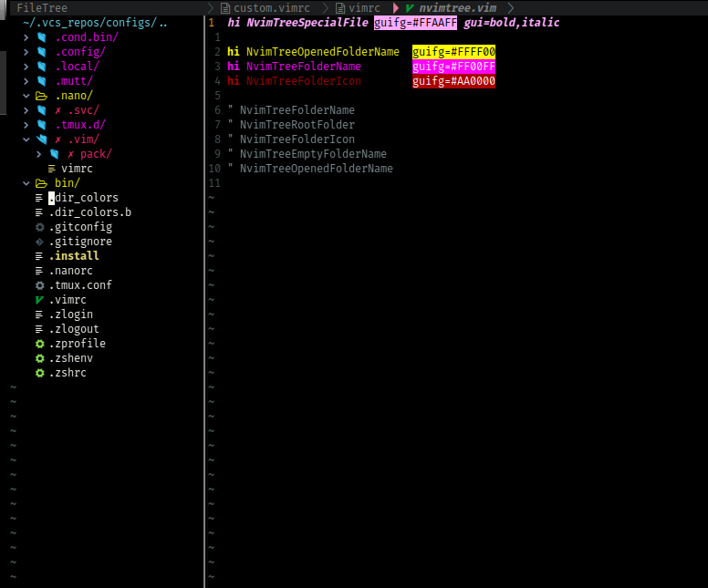
Task: Click the .install file icon
Action: click(x=39, y=256)
